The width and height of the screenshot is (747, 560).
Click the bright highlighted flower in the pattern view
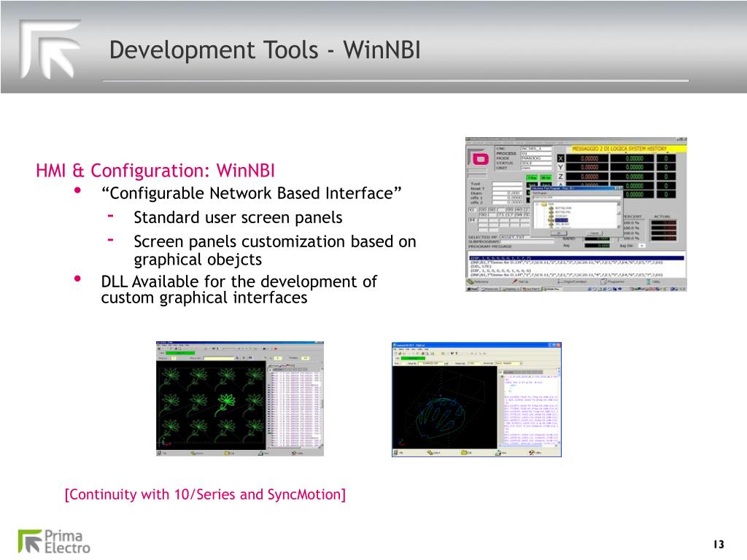226,402
